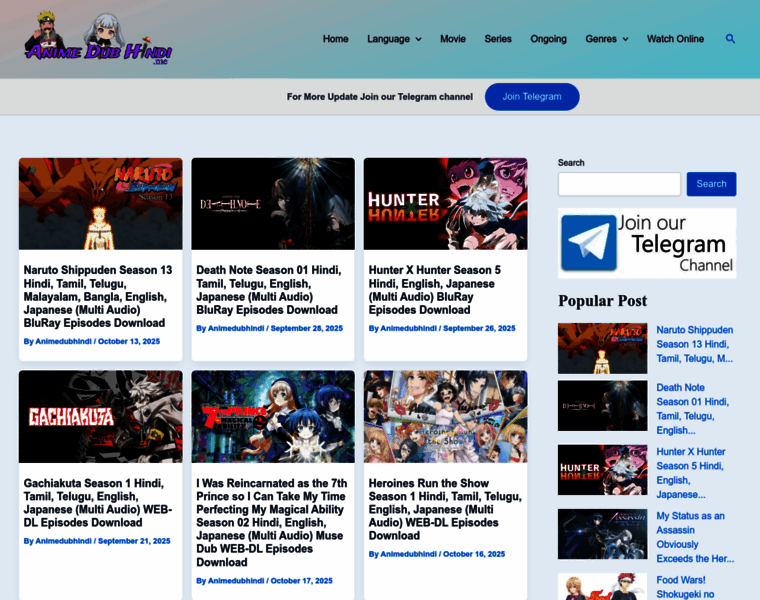Click the Telegram channel banner image

tap(647, 243)
